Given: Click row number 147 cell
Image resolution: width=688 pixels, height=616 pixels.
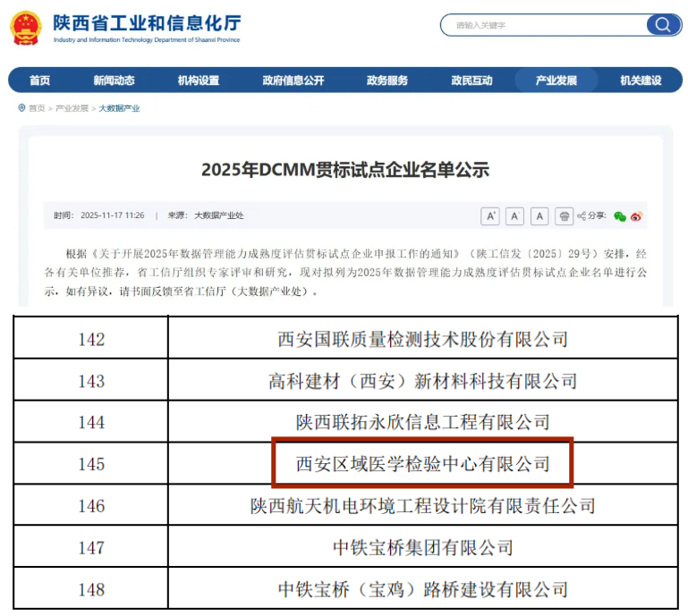Looking at the screenshot, I should [x=91, y=547].
